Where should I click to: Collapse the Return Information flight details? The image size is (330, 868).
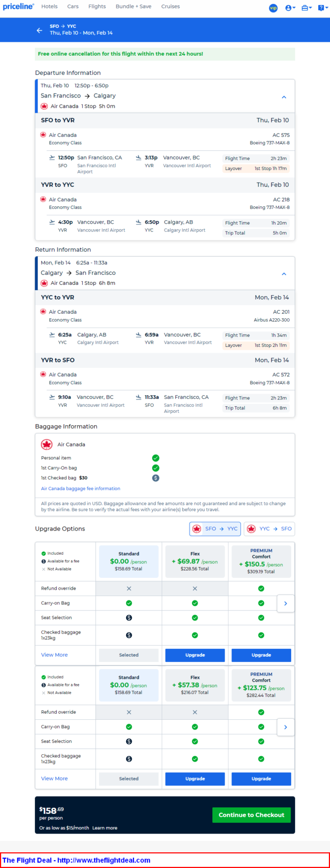coord(284,274)
